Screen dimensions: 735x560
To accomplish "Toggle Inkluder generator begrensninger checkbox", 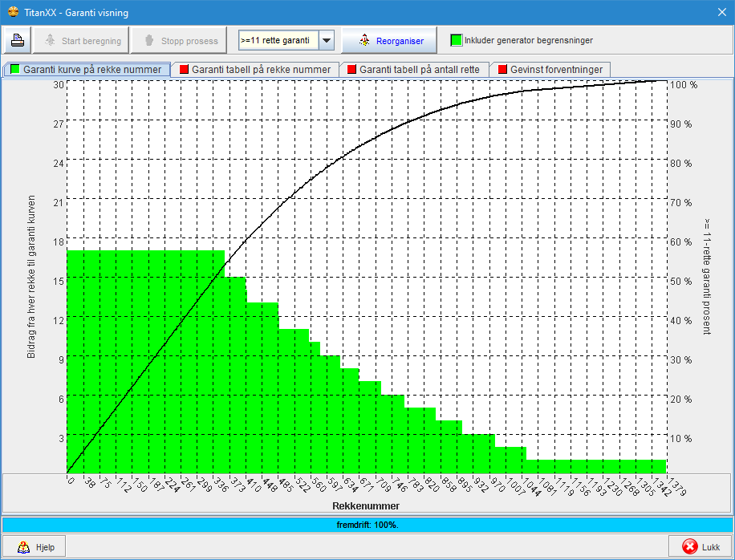I will pyautogui.click(x=456, y=40).
